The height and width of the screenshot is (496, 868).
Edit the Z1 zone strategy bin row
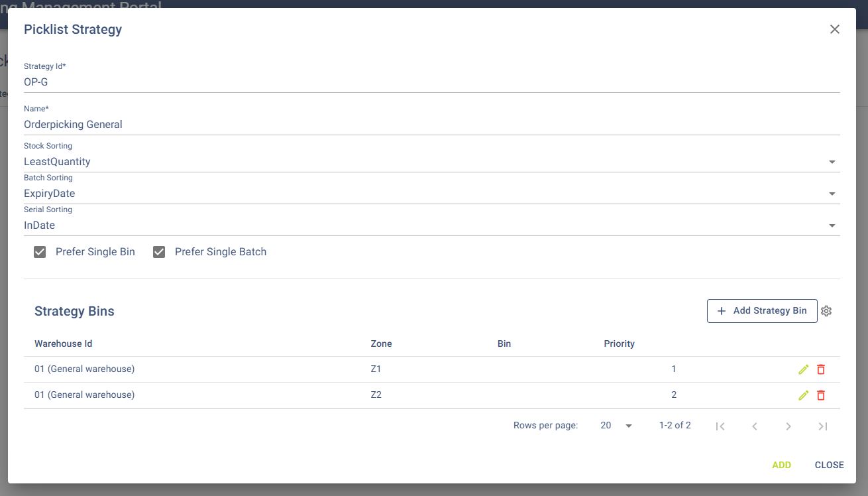(804, 369)
